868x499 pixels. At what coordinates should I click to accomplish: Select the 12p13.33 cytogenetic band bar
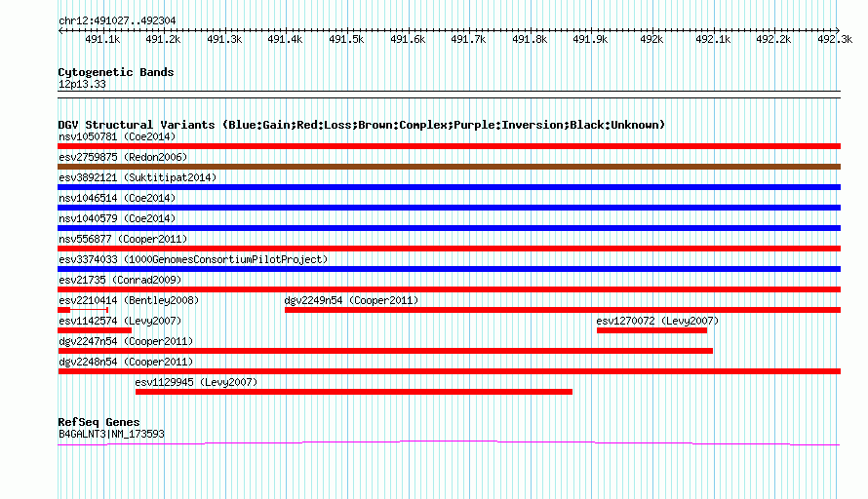(x=449, y=95)
